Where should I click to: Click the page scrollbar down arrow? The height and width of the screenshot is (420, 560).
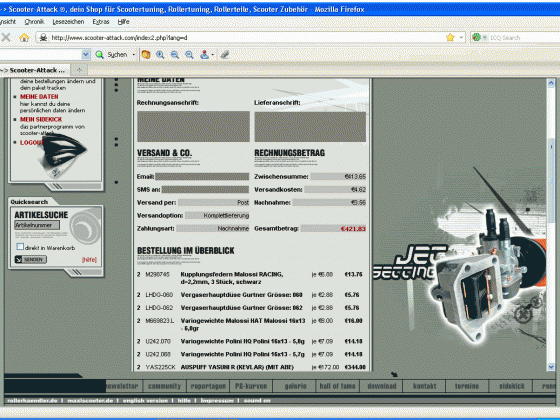tap(551, 366)
